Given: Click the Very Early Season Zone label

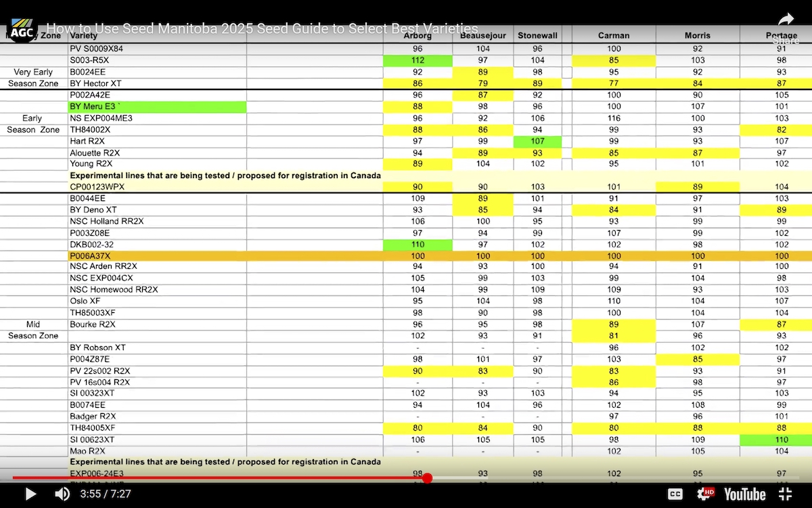Looking at the screenshot, I should pyautogui.click(x=33, y=77).
